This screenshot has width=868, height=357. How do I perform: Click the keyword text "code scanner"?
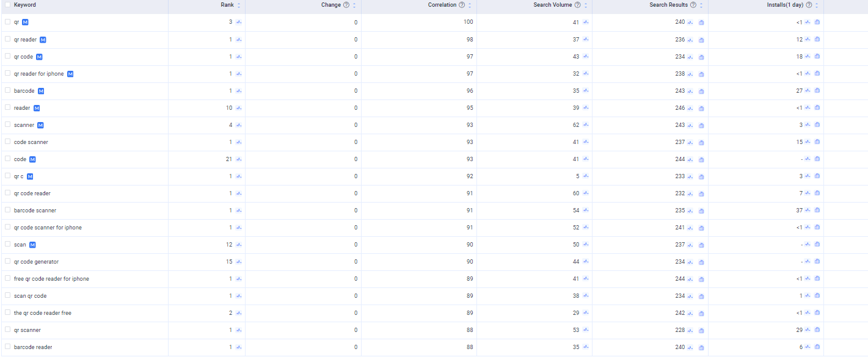tap(31, 142)
